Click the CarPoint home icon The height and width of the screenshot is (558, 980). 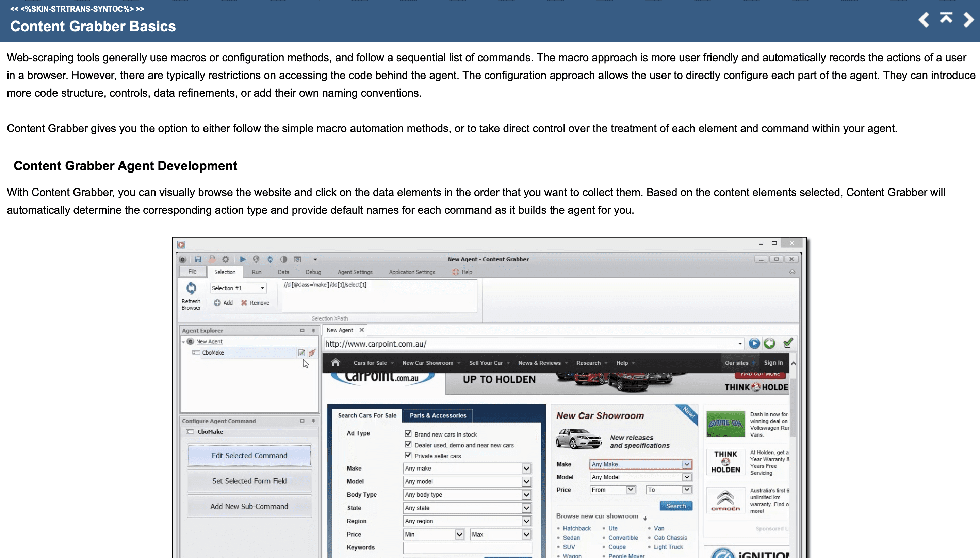click(336, 363)
